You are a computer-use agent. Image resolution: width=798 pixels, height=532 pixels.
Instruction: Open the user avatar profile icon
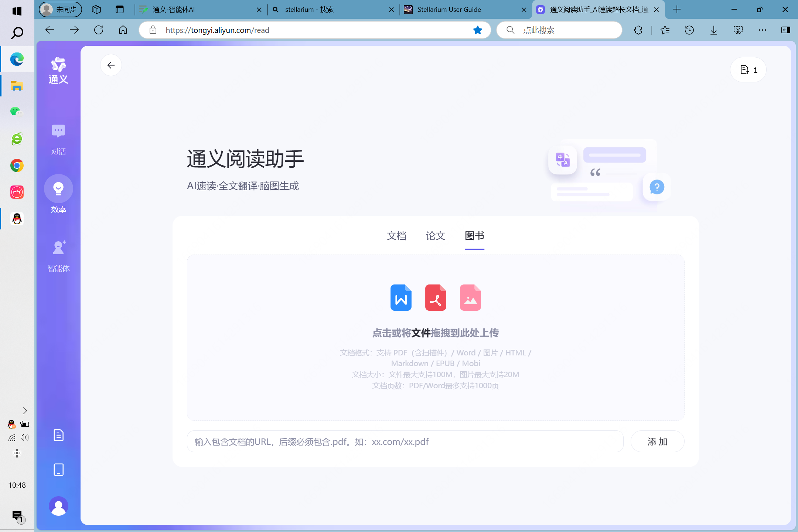coord(58,506)
